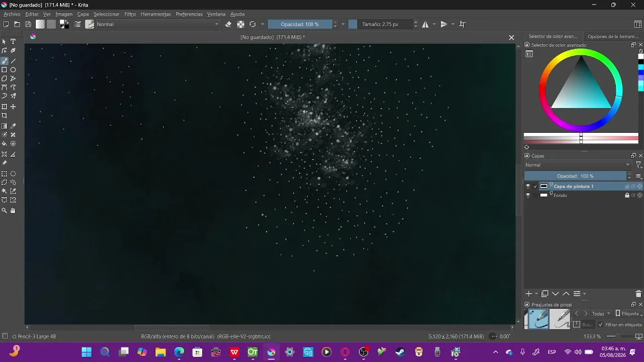Screen dimensions: 644x362
Task: Expand layer properties menu arrow
Action: click(x=584, y=294)
